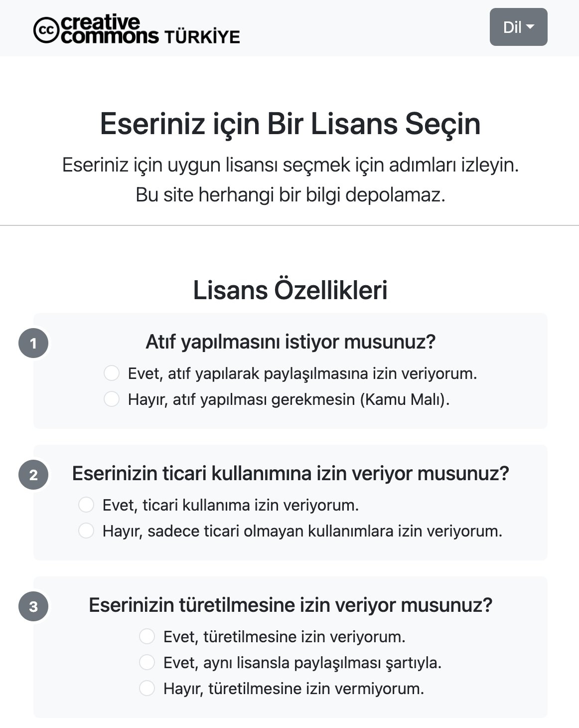Click the 'Eseriniz için Bir Lisans Seçin' title
Screen dimensions: 579x728
tap(290, 124)
